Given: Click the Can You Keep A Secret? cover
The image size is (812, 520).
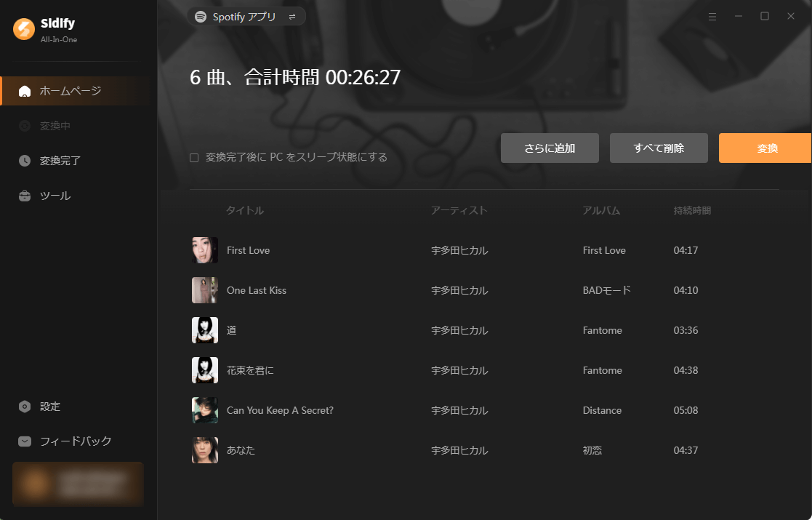Looking at the screenshot, I should (x=205, y=410).
